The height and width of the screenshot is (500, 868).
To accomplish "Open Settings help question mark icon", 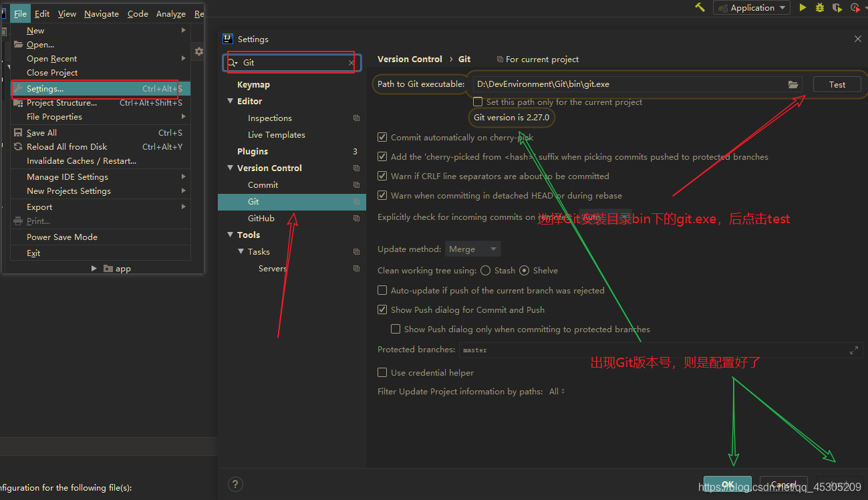I will tap(235, 484).
